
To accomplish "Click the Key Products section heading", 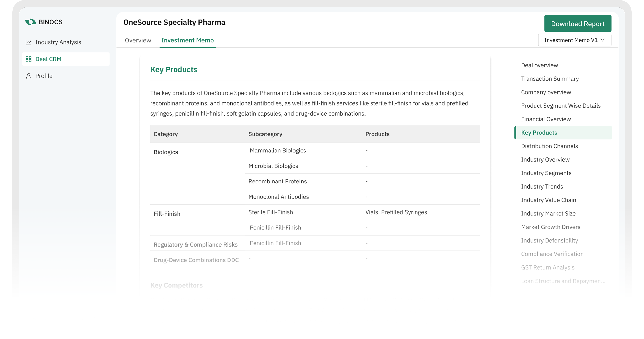I will click(174, 69).
